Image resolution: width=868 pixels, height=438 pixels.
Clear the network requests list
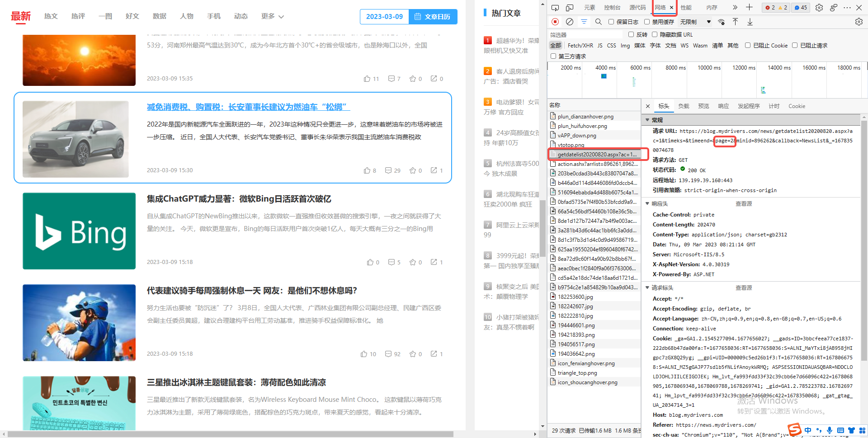(x=569, y=21)
